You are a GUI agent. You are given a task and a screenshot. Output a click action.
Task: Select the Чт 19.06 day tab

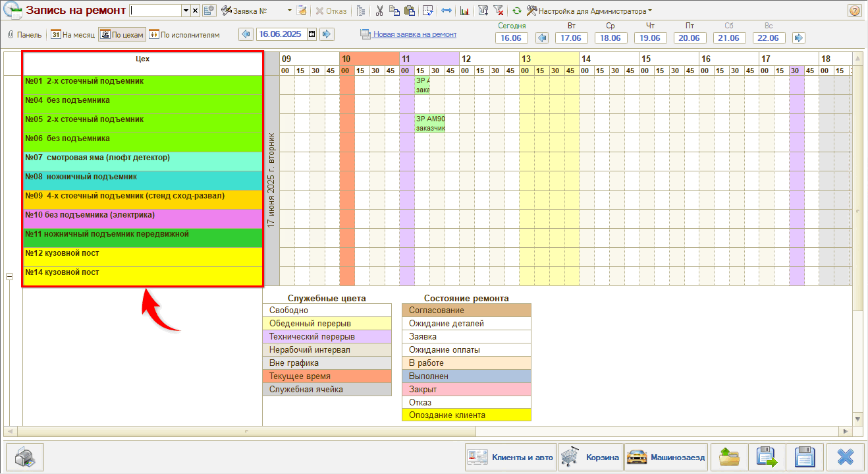pyautogui.click(x=651, y=38)
